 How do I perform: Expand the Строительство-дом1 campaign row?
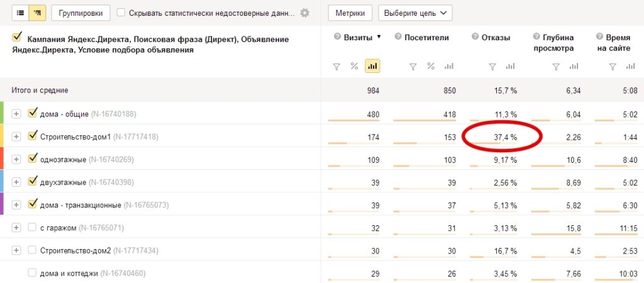coord(16,136)
